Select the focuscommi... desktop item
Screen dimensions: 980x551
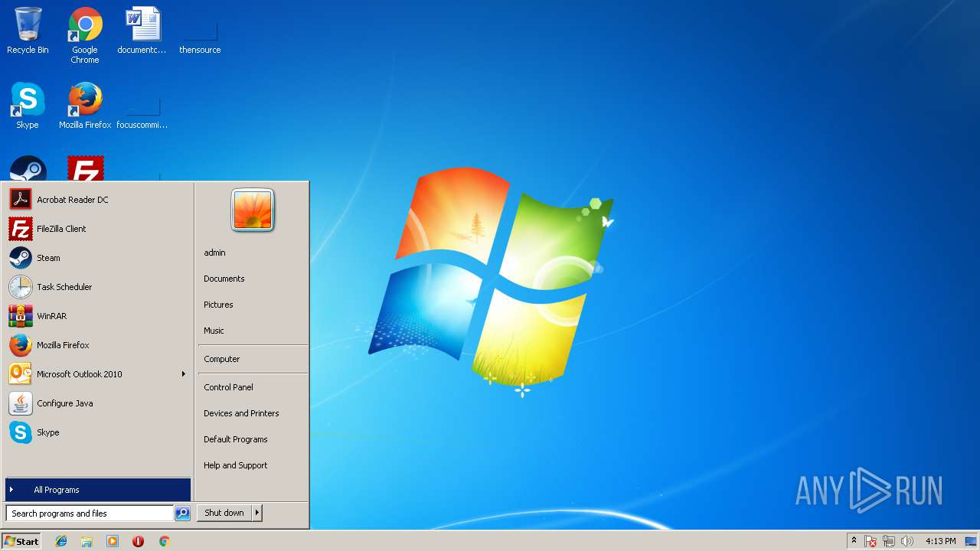(x=142, y=112)
